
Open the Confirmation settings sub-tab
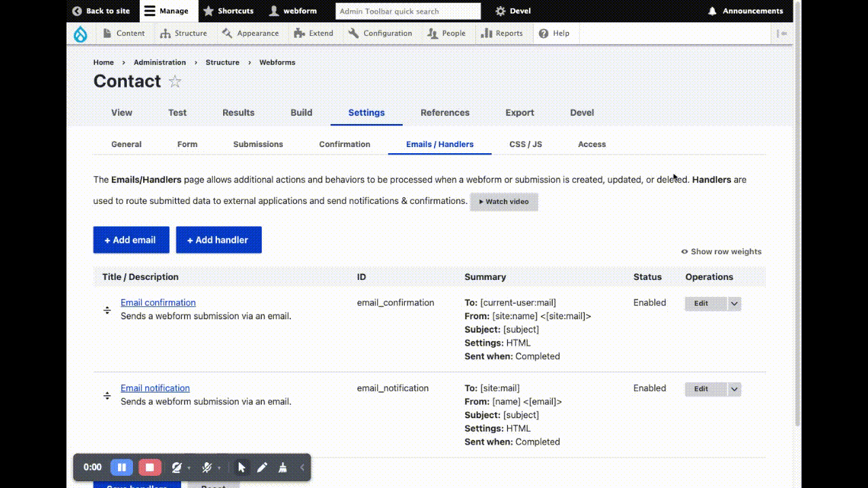[x=344, y=144]
